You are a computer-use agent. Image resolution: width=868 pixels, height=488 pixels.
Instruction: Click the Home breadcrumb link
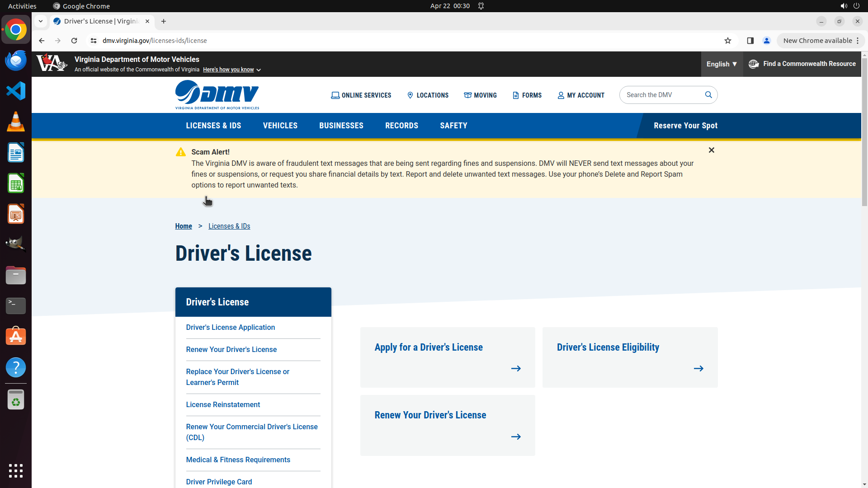coord(184,226)
